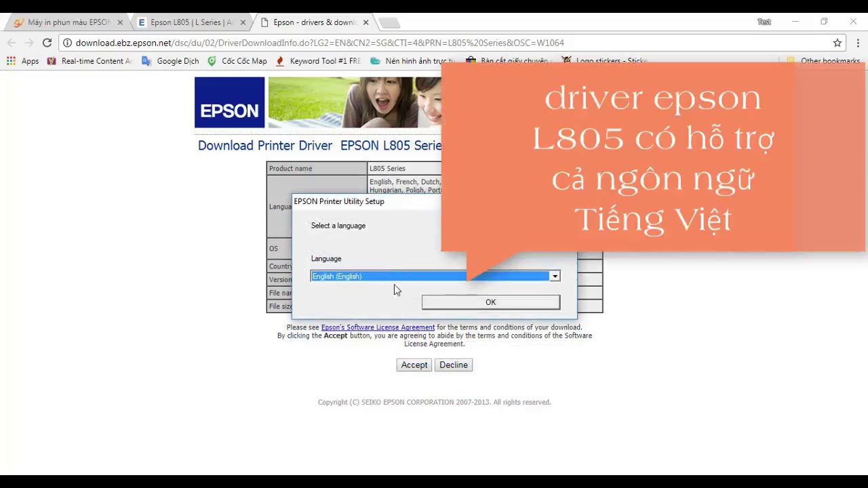The image size is (868, 488).
Task: Bookmark this page with the star icon
Action: (837, 43)
